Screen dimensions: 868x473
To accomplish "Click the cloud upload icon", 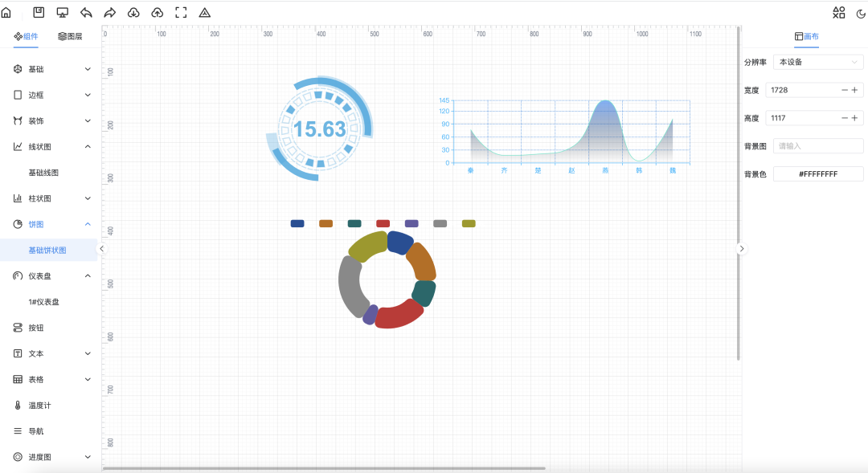I will coord(158,12).
